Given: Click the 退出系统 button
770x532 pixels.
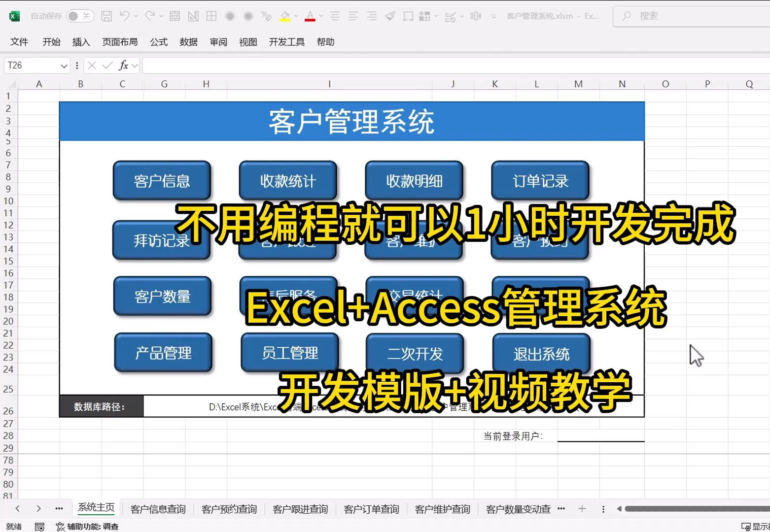Looking at the screenshot, I should click(x=541, y=354).
